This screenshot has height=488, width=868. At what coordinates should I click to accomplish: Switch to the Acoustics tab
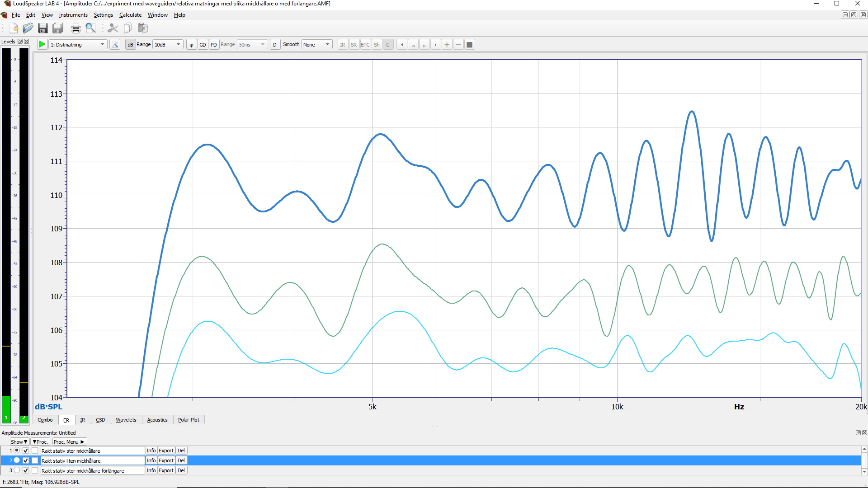[157, 420]
